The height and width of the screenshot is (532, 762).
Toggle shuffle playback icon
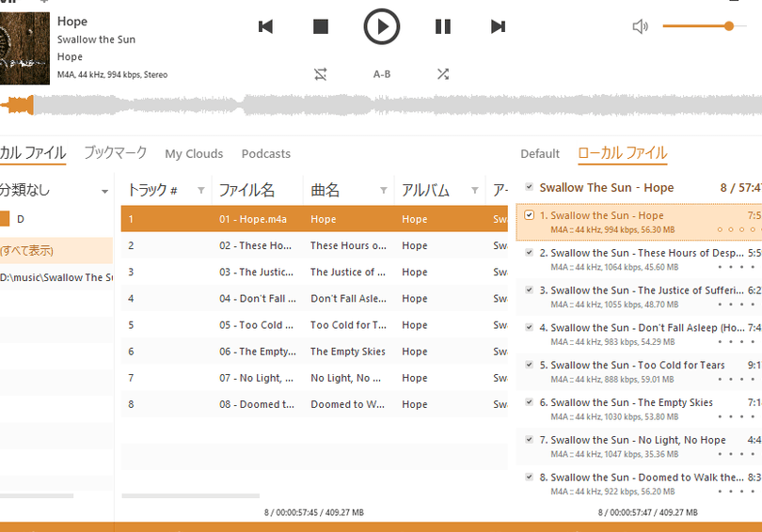point(443,74)
